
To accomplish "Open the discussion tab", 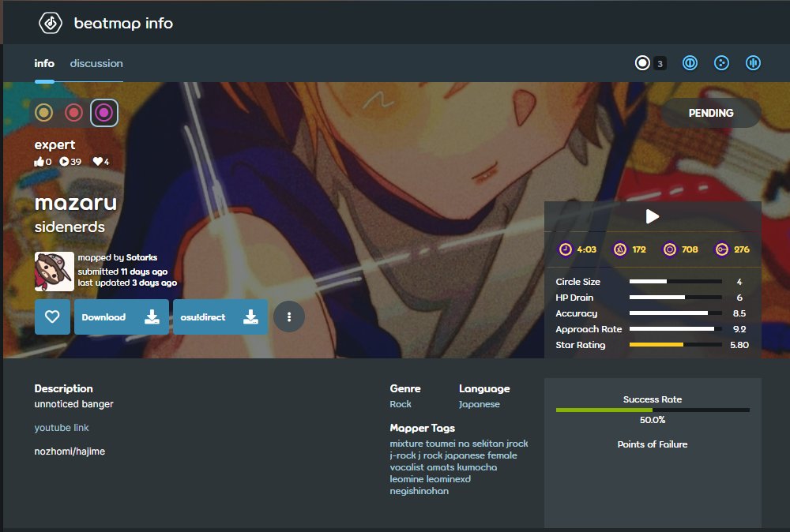I will point(96,63).
